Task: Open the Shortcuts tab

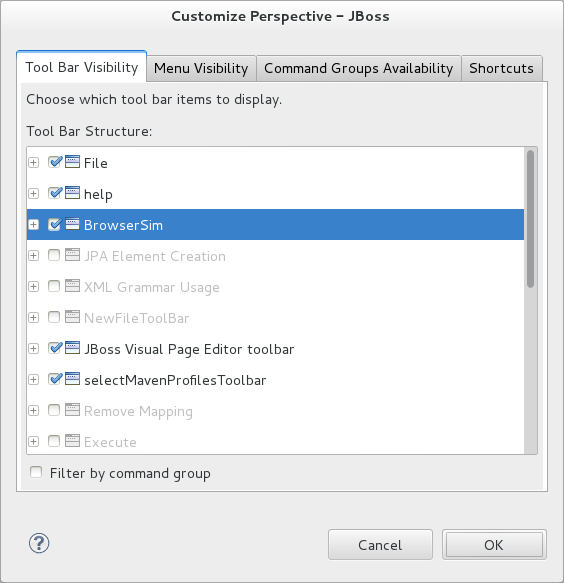Action: click(x=502, y=68)
